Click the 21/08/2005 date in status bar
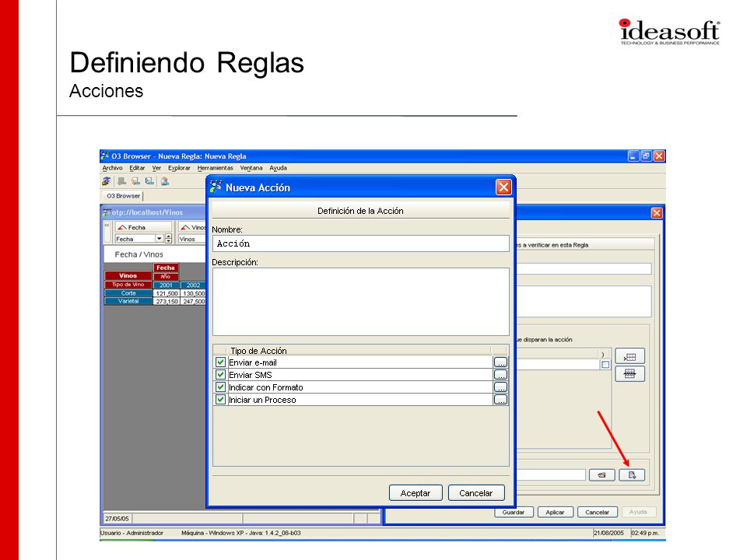This screenshot has width=747, height=560. (x=608, y=533)
